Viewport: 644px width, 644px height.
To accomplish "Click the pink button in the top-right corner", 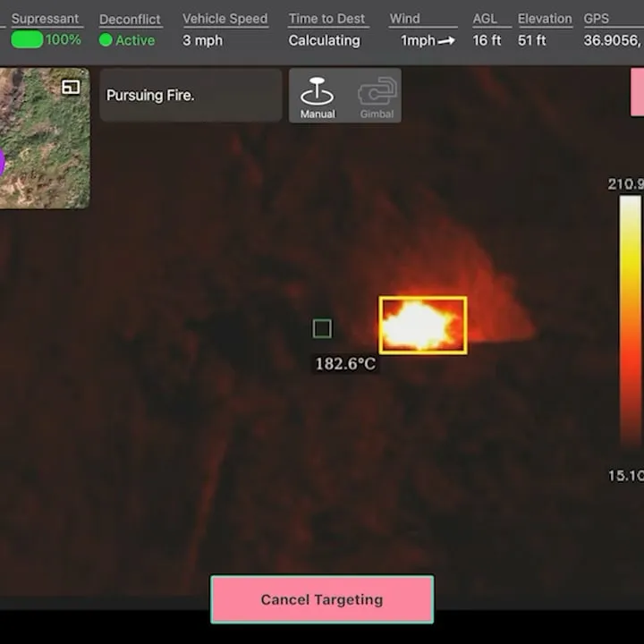I will pyautogui.click(x=637, y=92).
